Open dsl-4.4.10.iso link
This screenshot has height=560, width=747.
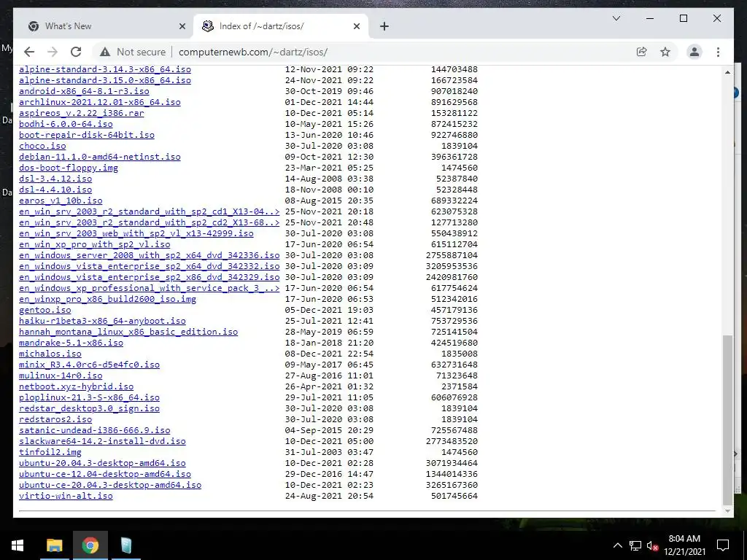tap(55, 190)
